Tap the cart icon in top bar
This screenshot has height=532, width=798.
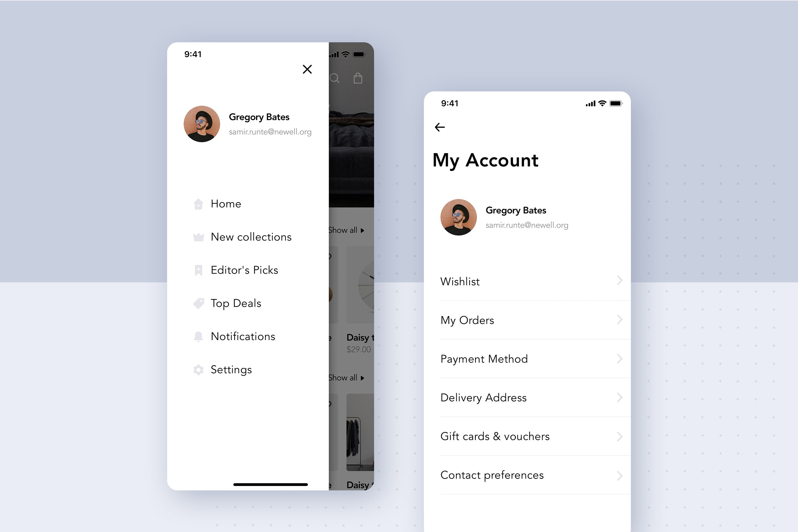pyautogui.click(x=359, y=78)
